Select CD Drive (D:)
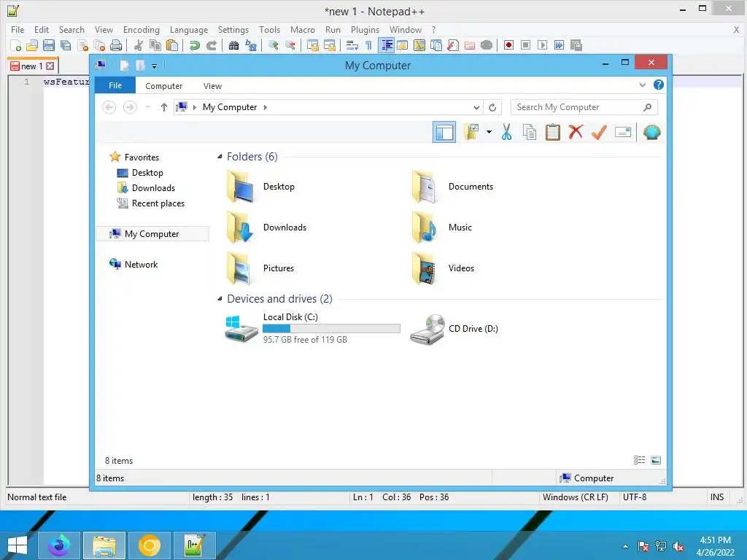 click(x=454, y=329)
